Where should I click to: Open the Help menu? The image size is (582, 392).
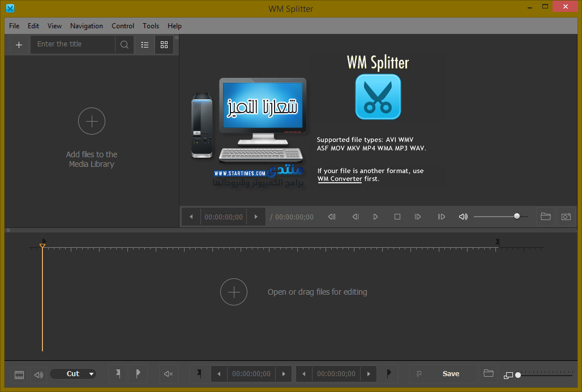click(x=174, y=26)
